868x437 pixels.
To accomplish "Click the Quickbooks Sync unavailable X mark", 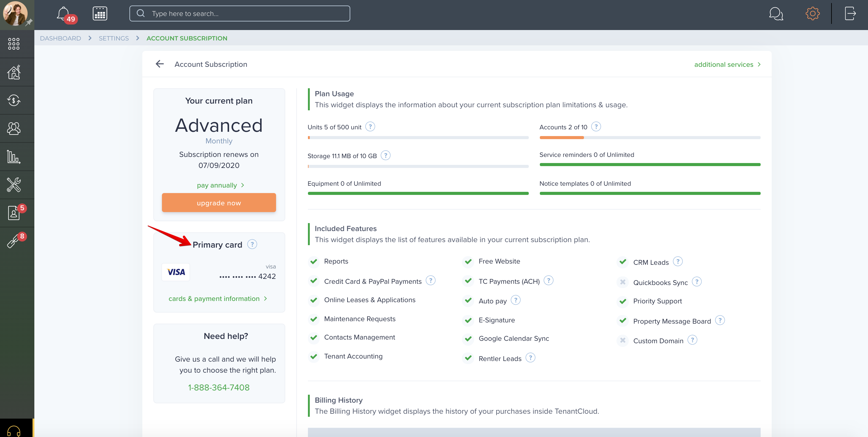I will [623, 282].
